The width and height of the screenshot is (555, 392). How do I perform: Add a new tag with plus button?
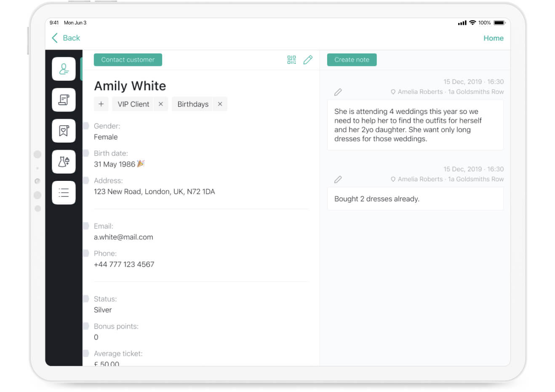coord(101,104)
